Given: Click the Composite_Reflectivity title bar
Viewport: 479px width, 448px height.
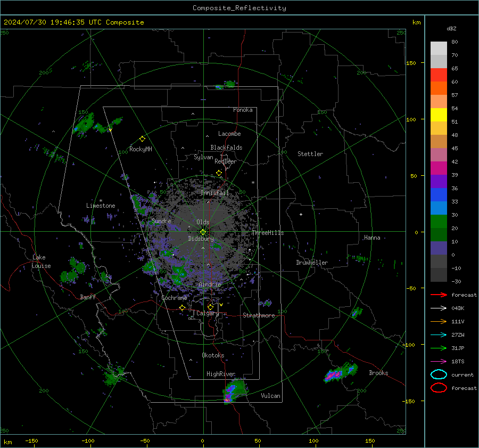Looking at the screenshot, I should pyautogui.click(x=239, y=8).
